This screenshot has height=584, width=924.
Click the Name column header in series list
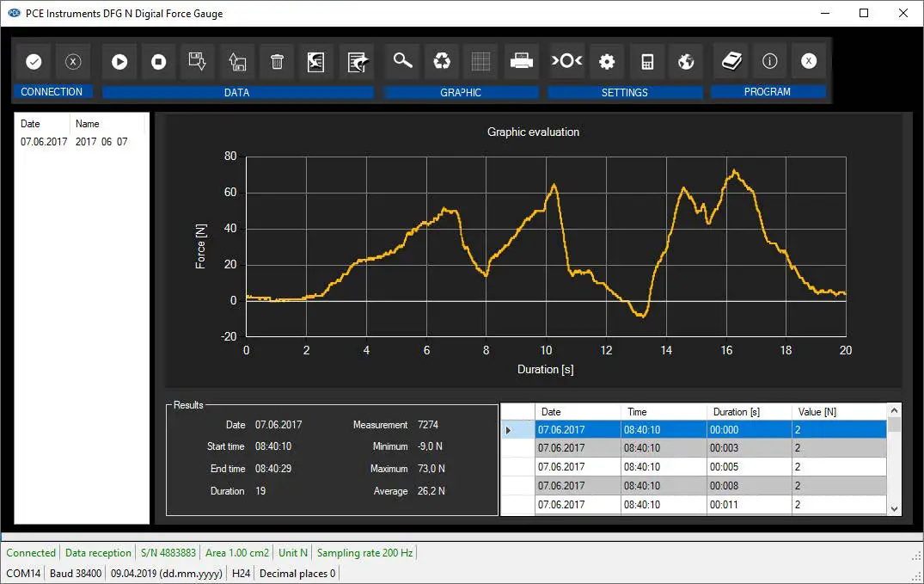click(x=87, y=124)
